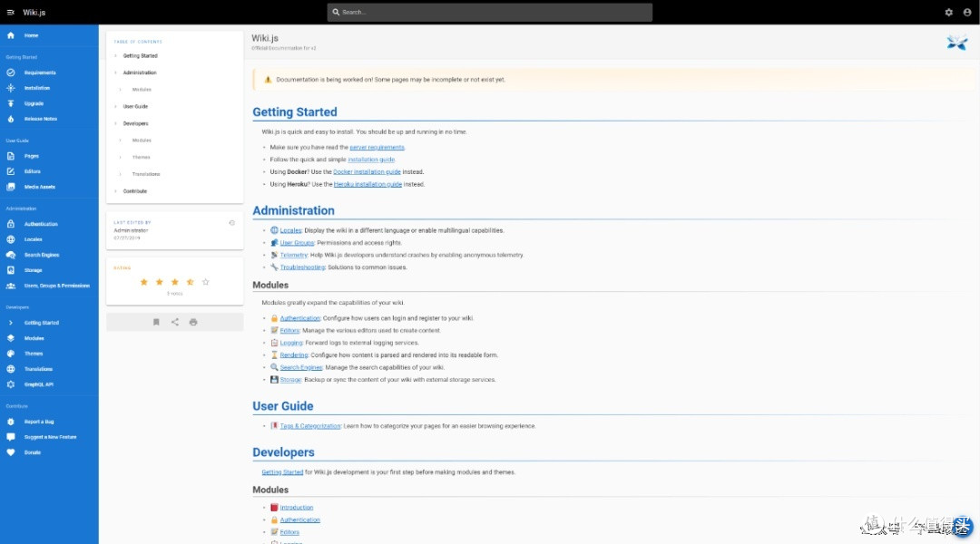
Task: Click the Donate heart icon
Action: click(11, 452)
